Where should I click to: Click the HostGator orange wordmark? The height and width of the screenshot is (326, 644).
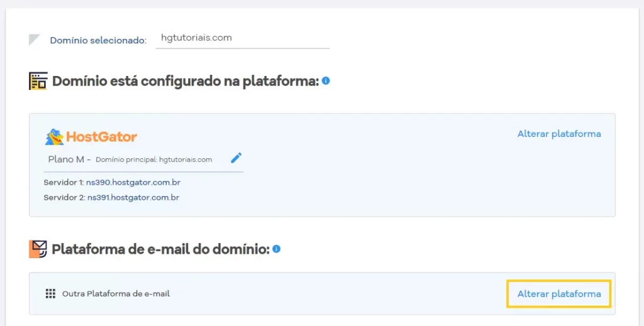tap(101, 137)
